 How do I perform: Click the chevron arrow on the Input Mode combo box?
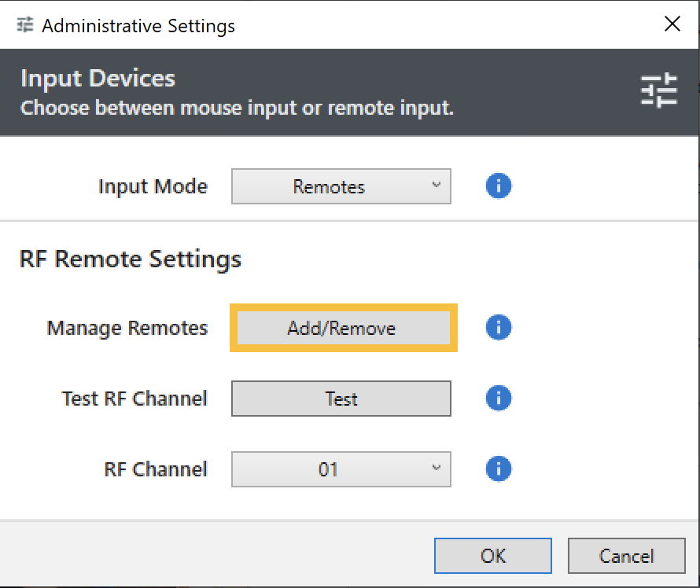pyautogui.click(x=437, y=186)
